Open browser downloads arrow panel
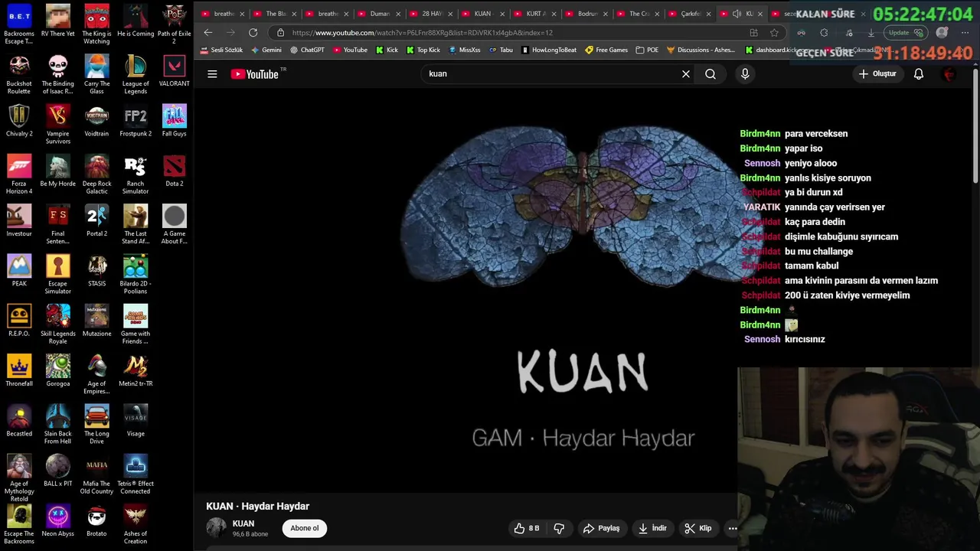 (871, 32)
